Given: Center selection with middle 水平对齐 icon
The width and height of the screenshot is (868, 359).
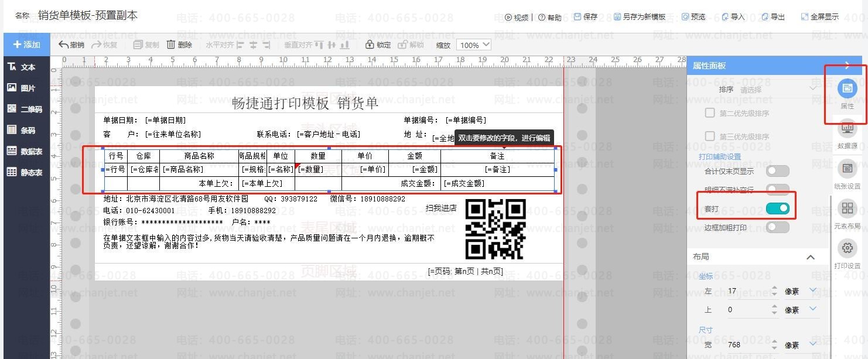Looking at the screenshot, I should (x=254, y=45).
